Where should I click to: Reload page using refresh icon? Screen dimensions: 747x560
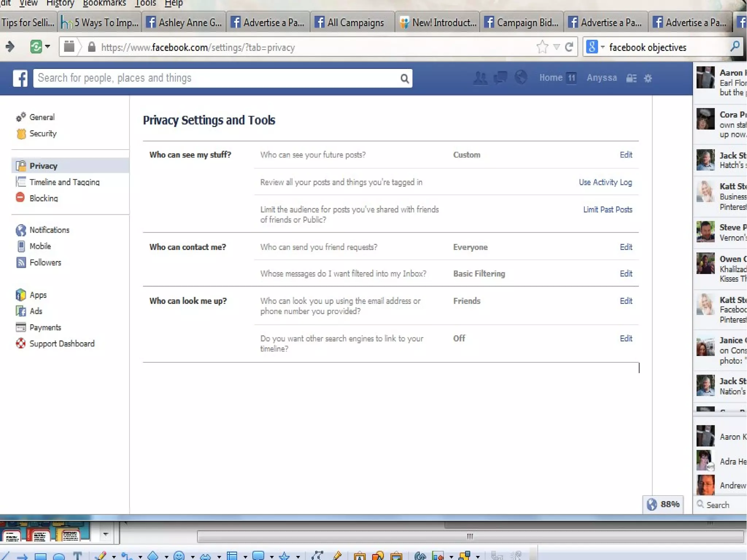pyautogui.click(x=569, y=47)
